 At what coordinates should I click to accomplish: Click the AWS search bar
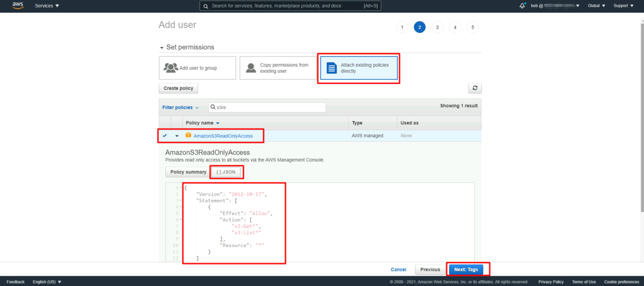pyautogui.click(x=290, y=5)
